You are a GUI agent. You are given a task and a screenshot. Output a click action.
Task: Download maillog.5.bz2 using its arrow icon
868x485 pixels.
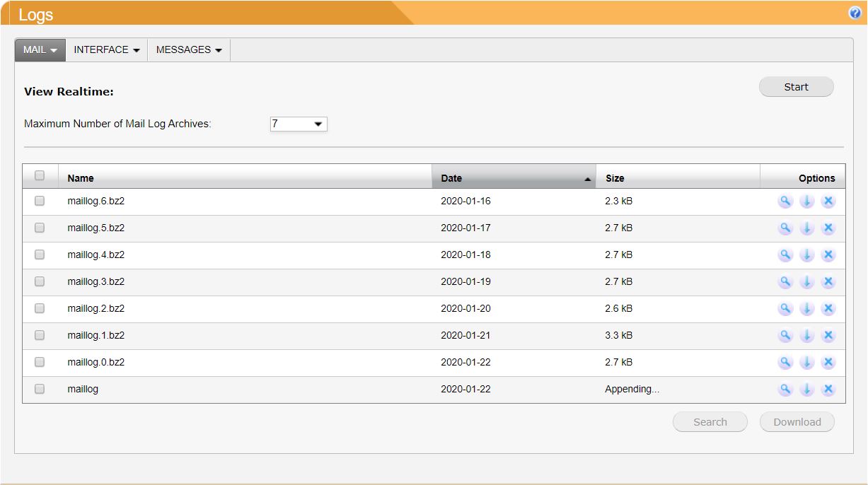[806, 228]
